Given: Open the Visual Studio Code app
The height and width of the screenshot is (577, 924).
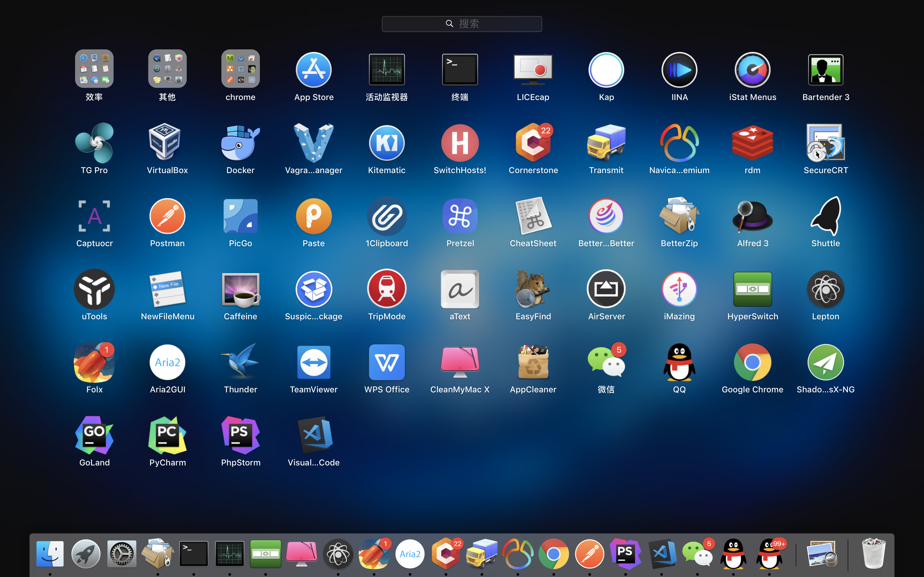Looking at the screenshot, I should pos(313,435).
